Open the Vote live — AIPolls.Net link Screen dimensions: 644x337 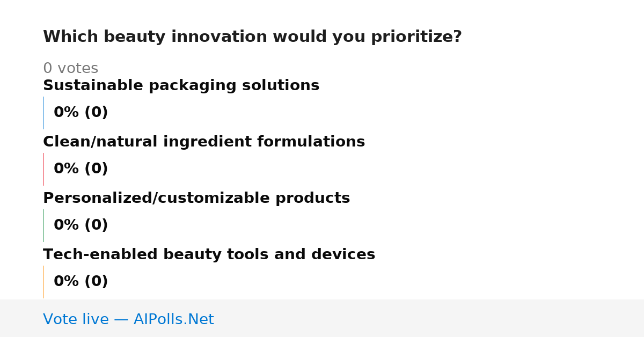tap(128, 319)
